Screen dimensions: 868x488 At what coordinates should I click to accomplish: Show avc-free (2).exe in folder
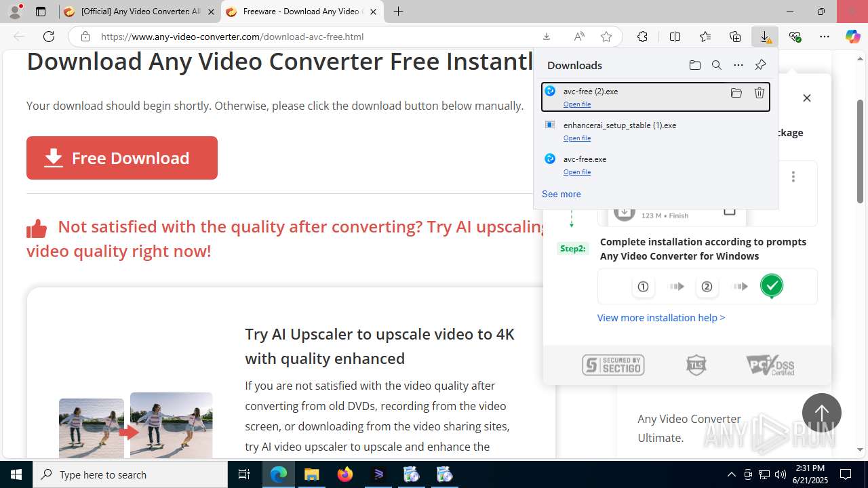[736, 93]
